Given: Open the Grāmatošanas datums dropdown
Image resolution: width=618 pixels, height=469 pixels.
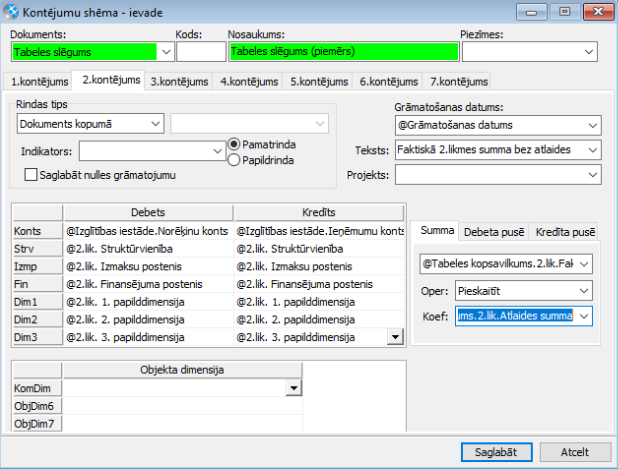Looking at the screenshot, I should 593,125.
